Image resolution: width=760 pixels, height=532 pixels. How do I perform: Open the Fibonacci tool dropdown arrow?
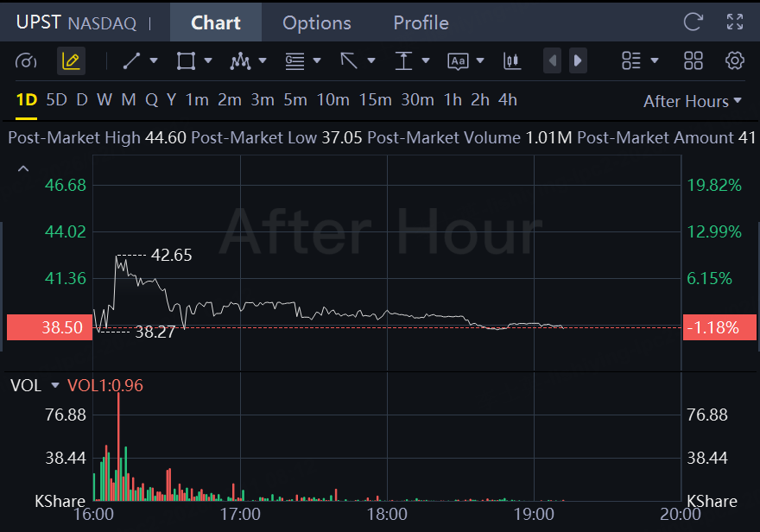pyautogui.click(x=317, y=60)
